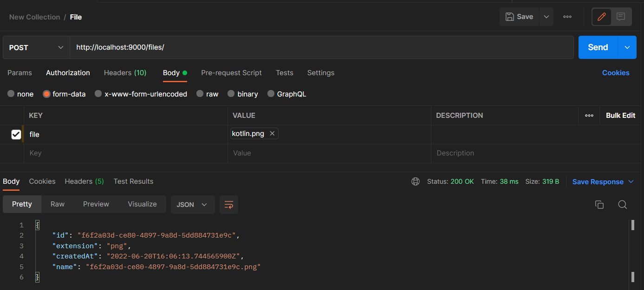Image resolution: width=644 pixels, height=290 pixels.
Task: Click the Size: 319 B text
Action: 542,181
